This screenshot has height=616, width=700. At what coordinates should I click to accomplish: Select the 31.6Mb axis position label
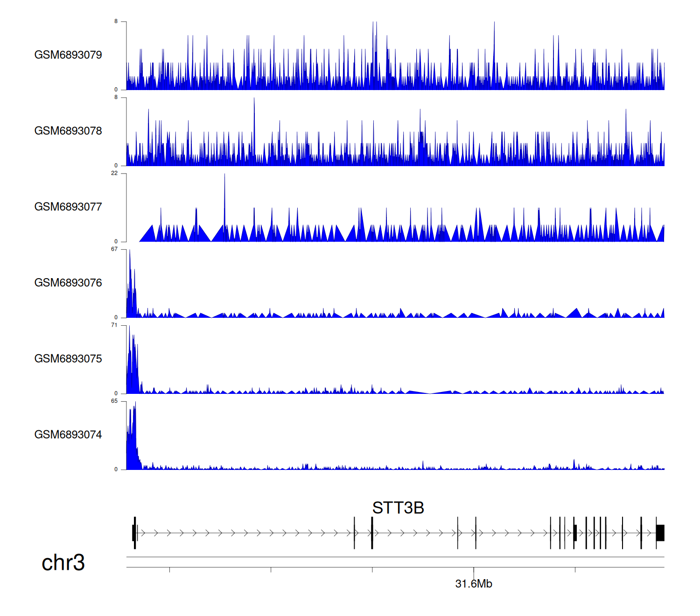point(474,584)
